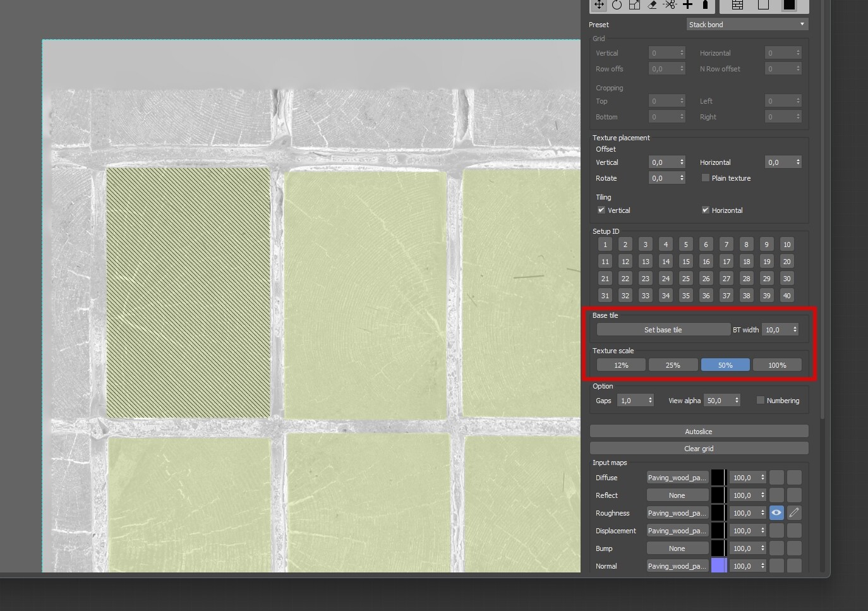The width and height of the screenshot is (868, 611).
Task: Toggle the Roughness map eye visibility
Action: (x=776, y=513)
